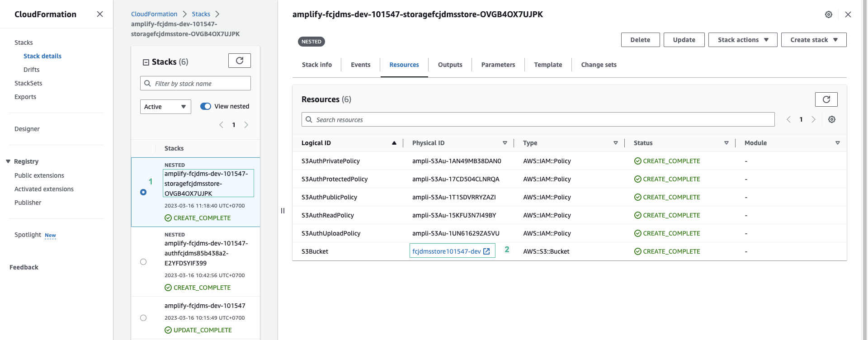The height and width of the screenshot is (340, 868).
Task: Open Public extensions in the sidebar
Action: (x=39, y=175)
